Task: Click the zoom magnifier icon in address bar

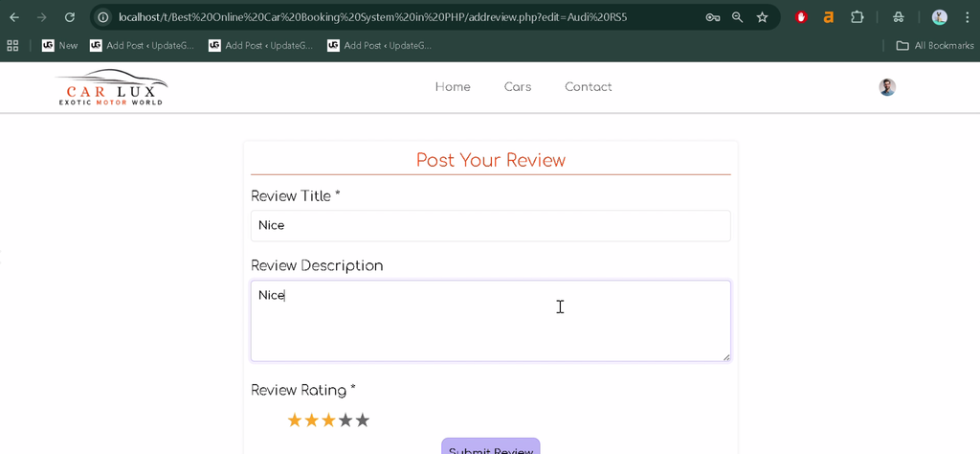Action: click(738, 17)
